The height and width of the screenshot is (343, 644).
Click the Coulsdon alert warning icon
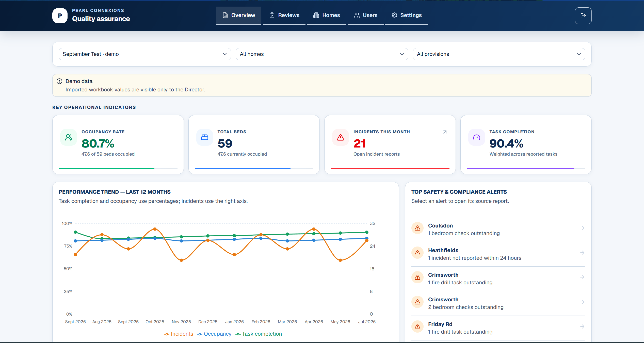pos(417,228)
